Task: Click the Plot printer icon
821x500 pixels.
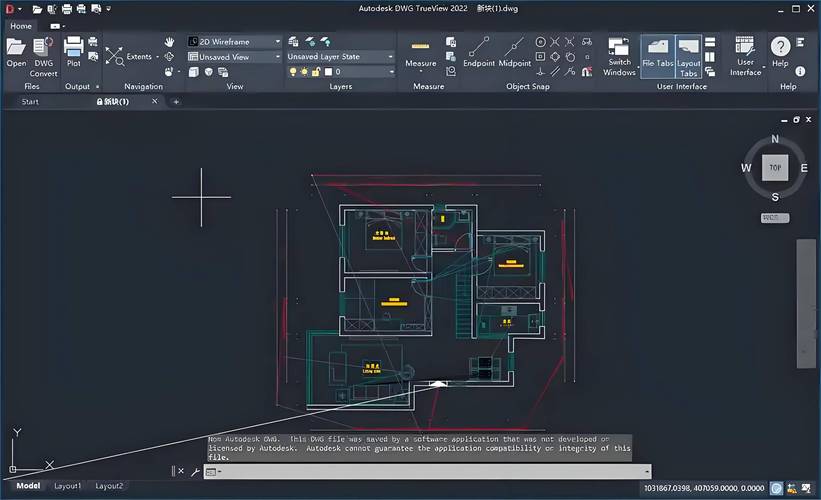Action: tap(73, 50)
